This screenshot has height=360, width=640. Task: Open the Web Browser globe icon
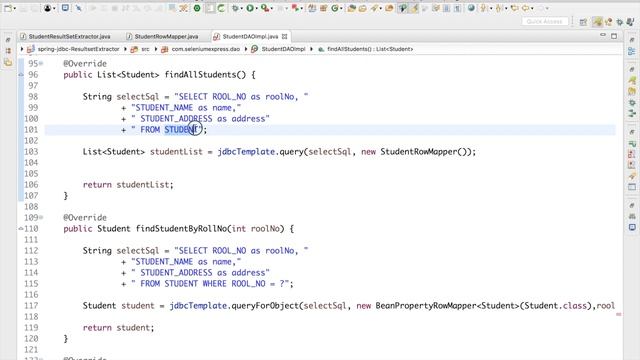pos(471,8)
